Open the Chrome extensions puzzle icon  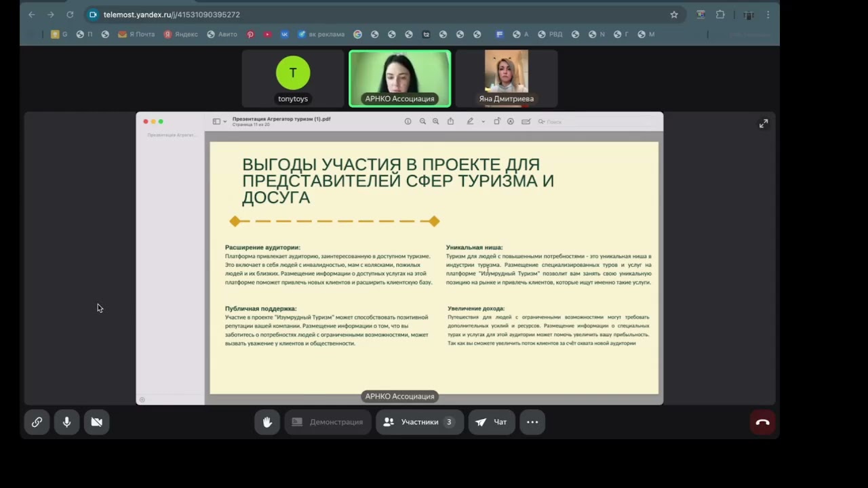pos(720,14)
